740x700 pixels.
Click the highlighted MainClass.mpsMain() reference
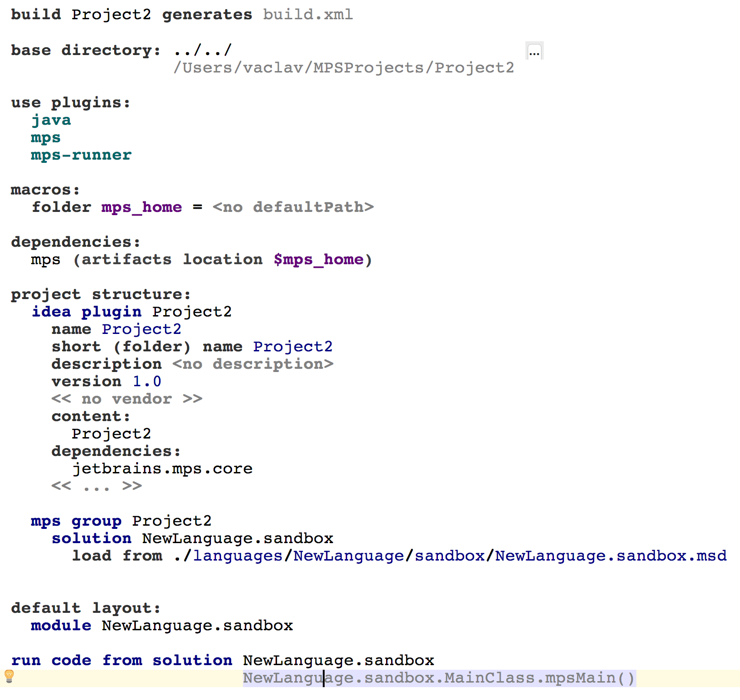point(539,678)
